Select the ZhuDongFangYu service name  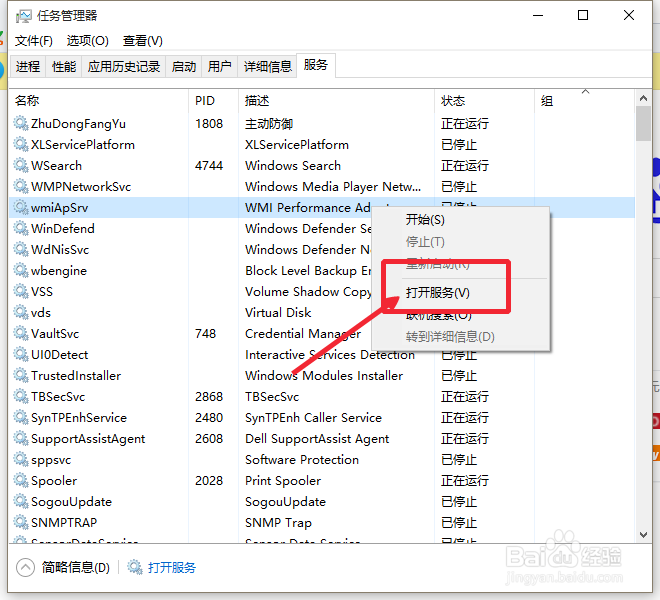click(78, 124)
